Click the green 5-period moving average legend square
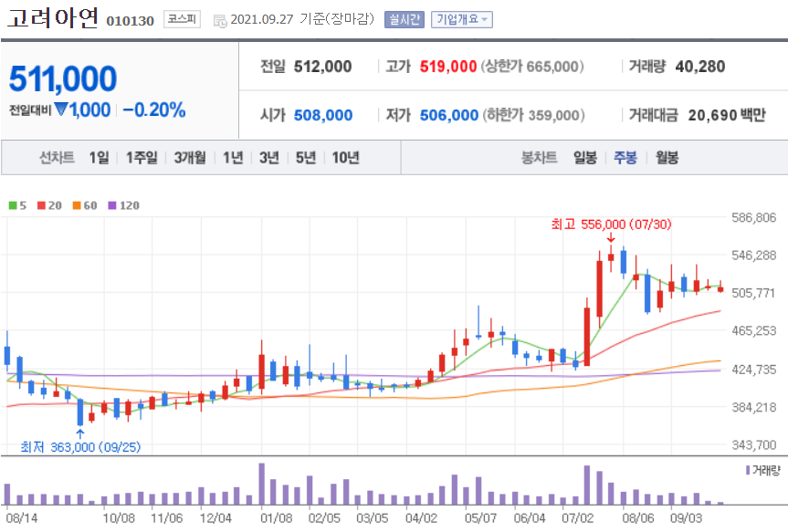This screenshot has height=532, width=788. tap(11, 205)
